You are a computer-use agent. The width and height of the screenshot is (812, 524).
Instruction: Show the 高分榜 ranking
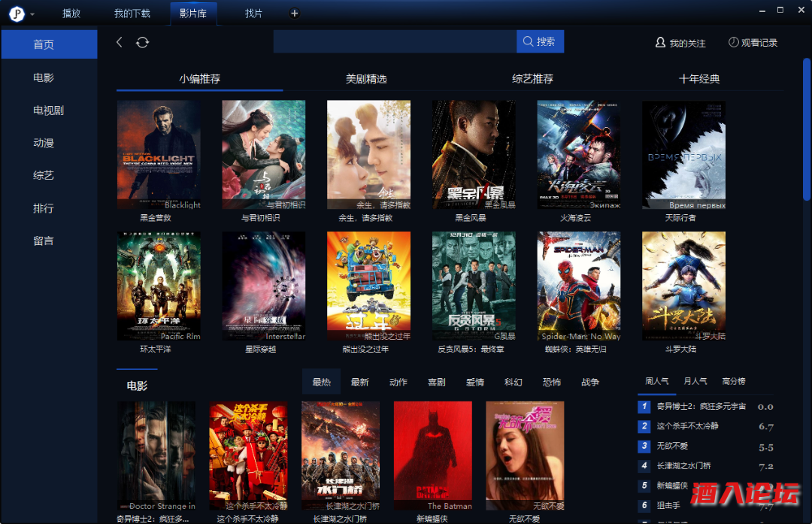(734, 382)
